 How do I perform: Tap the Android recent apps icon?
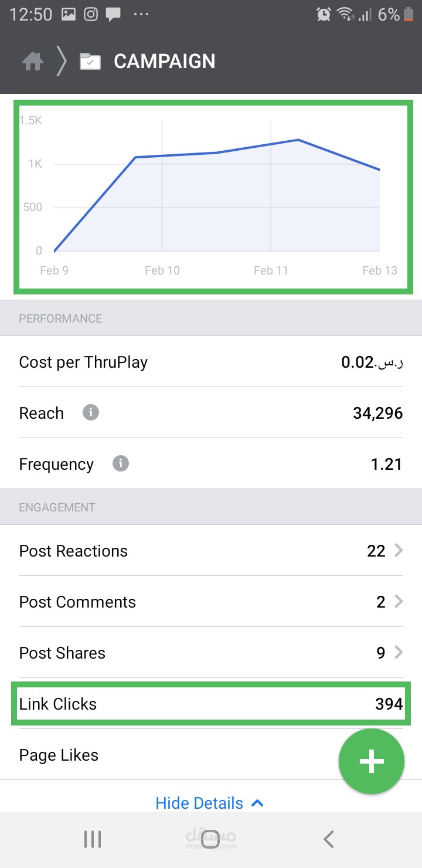(x=93, y=839)
